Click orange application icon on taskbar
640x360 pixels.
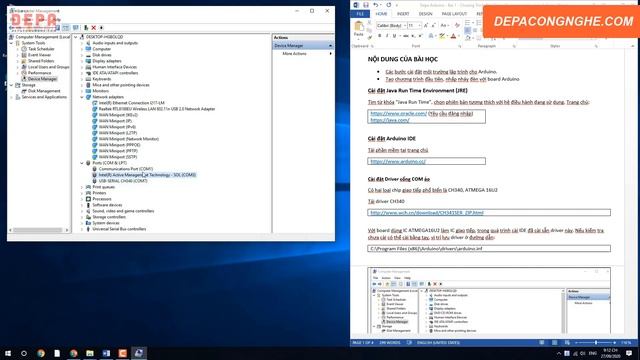tap(122, 353)
